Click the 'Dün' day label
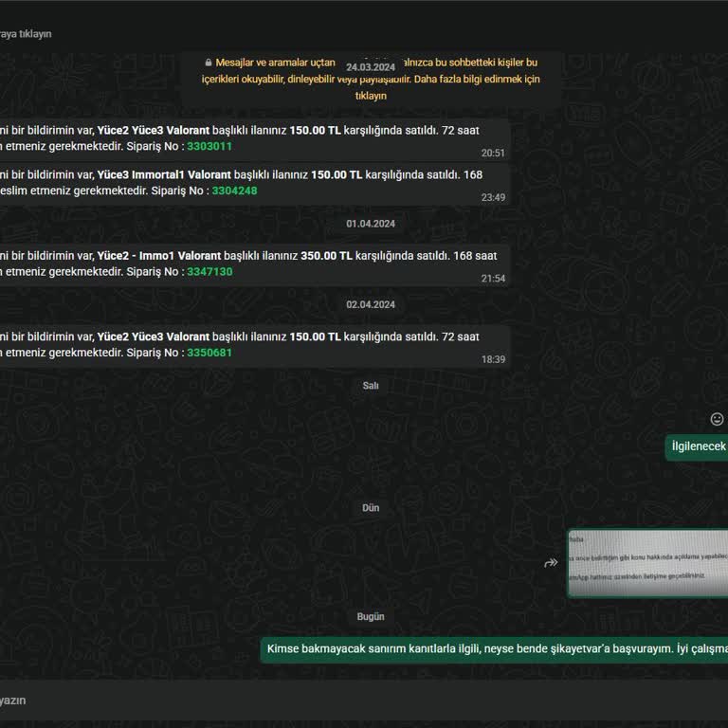 (371, 508)
